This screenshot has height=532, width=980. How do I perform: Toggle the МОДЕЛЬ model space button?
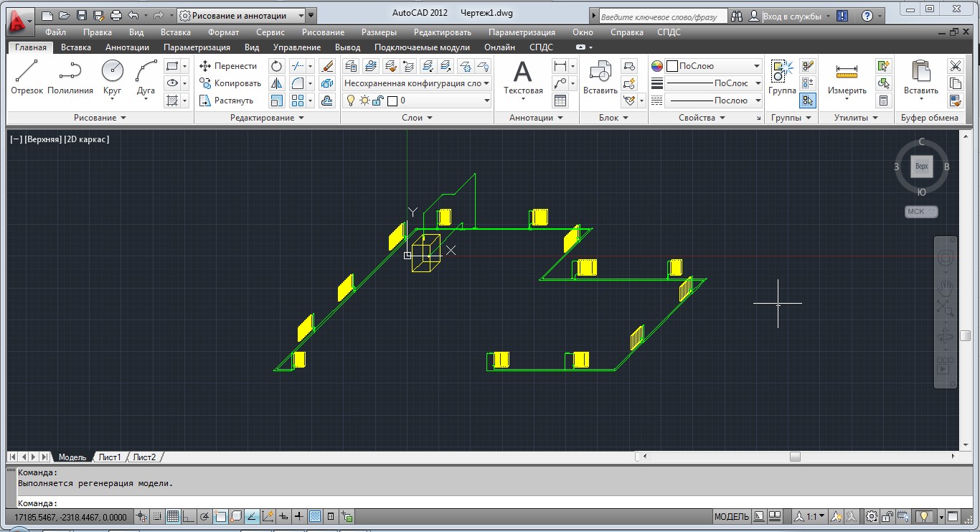(732, 516)
